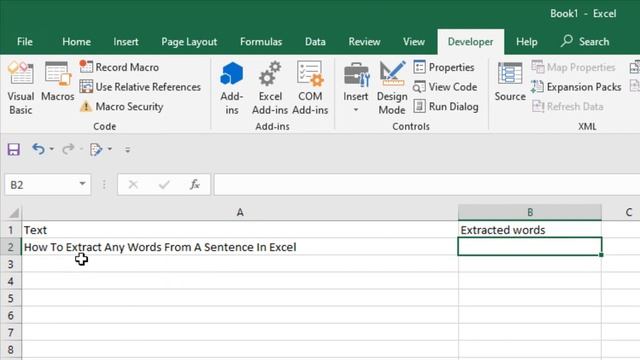Image resolution: width=640 pixels, height=360 pixels.
Task: Click the Redo button
Action: point(68,149)
